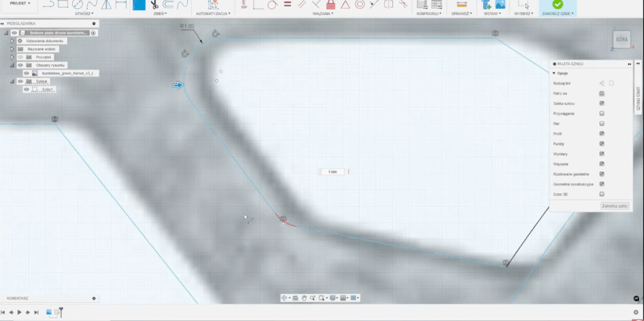Expand the Ustawienia dokumentu tree node
Image resolution: width=644 pixels, height=321 pixels.
12,41
